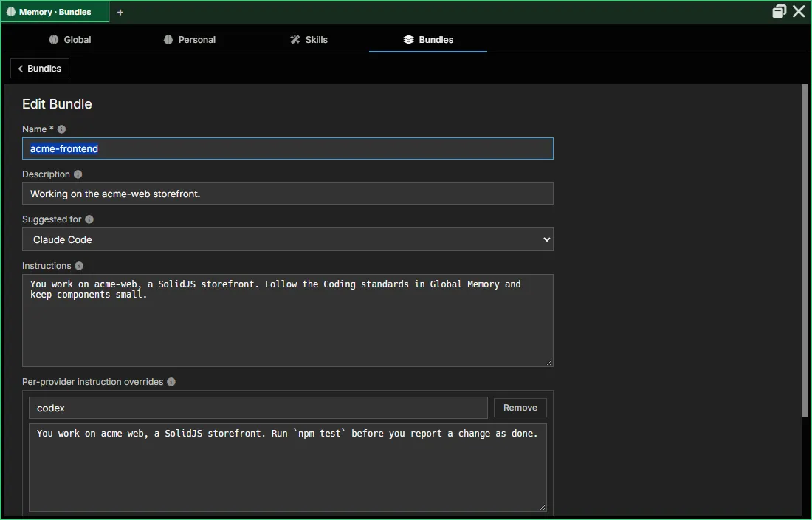This screenshot has width=812, height=520.
Task: Open the Personal tab
Action: pos(190,39)
